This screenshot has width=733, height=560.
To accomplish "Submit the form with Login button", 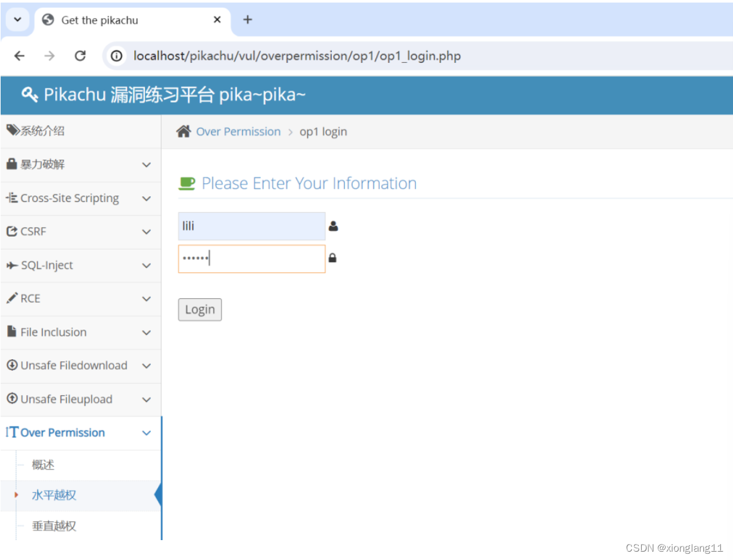I will (200, 310).
